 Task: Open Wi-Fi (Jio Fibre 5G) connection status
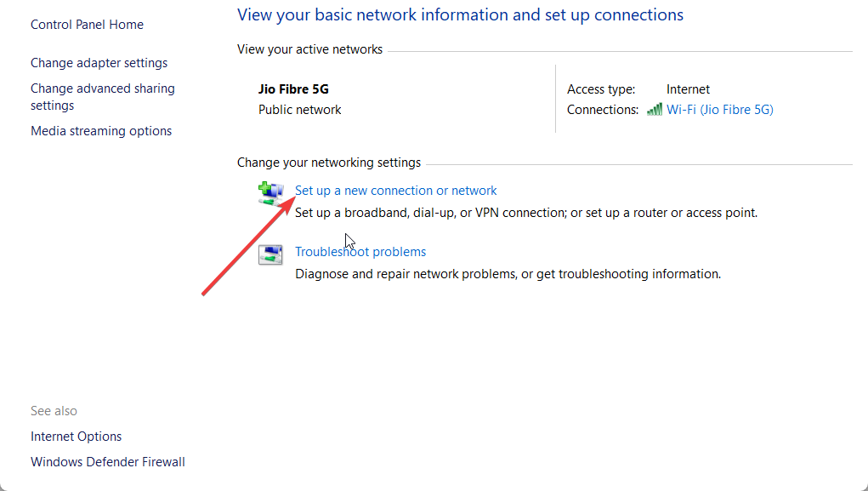[719, 110]
